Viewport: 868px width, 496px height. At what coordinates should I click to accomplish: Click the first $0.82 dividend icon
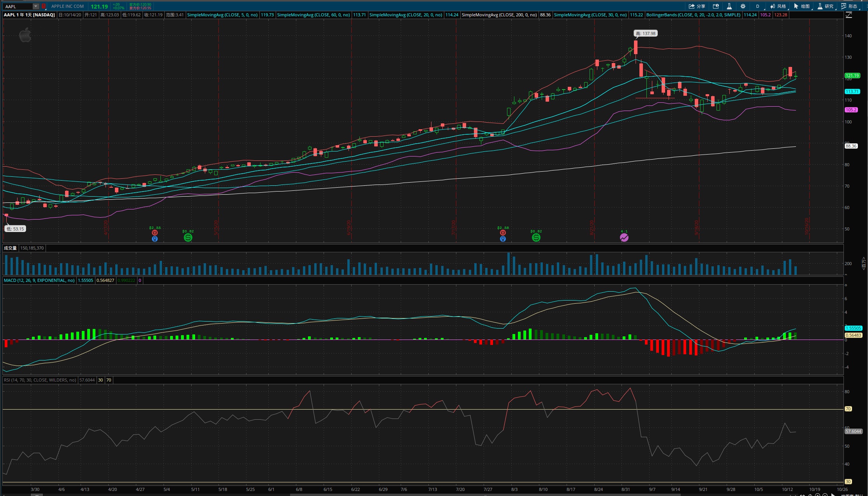(x=188, y=237)
